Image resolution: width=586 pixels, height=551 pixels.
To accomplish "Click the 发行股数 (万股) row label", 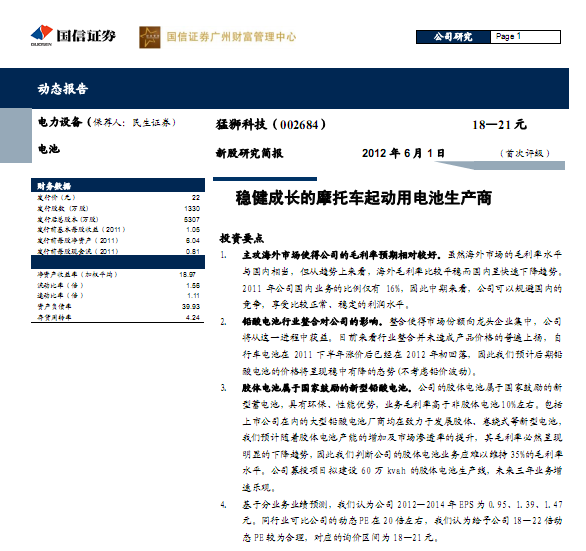I will (62, 208).
